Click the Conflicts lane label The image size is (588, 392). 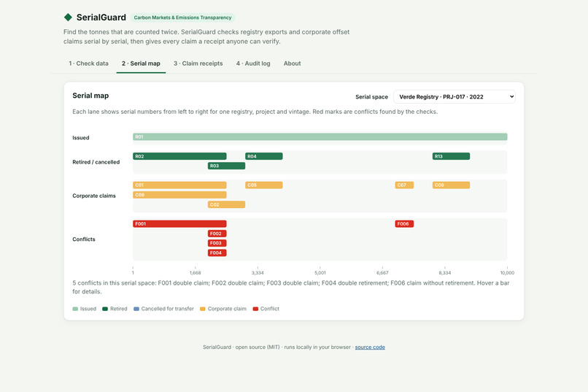tap(84, 239)
